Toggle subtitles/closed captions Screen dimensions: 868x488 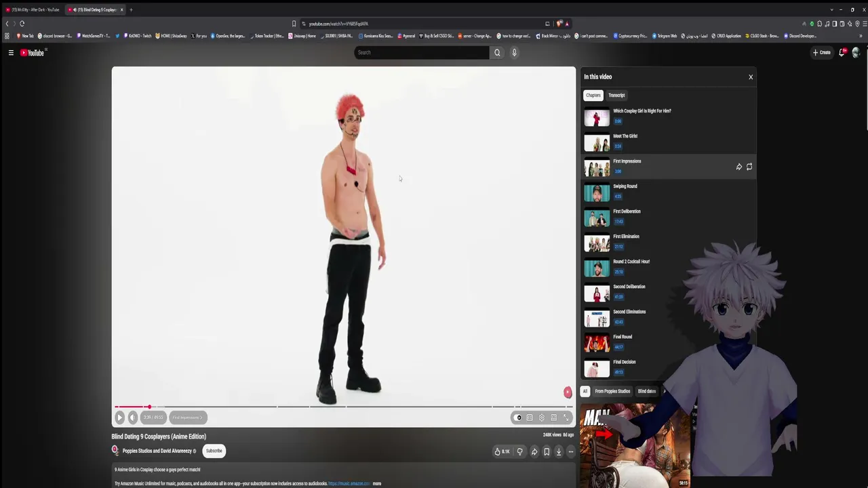[x=530, y=418]
